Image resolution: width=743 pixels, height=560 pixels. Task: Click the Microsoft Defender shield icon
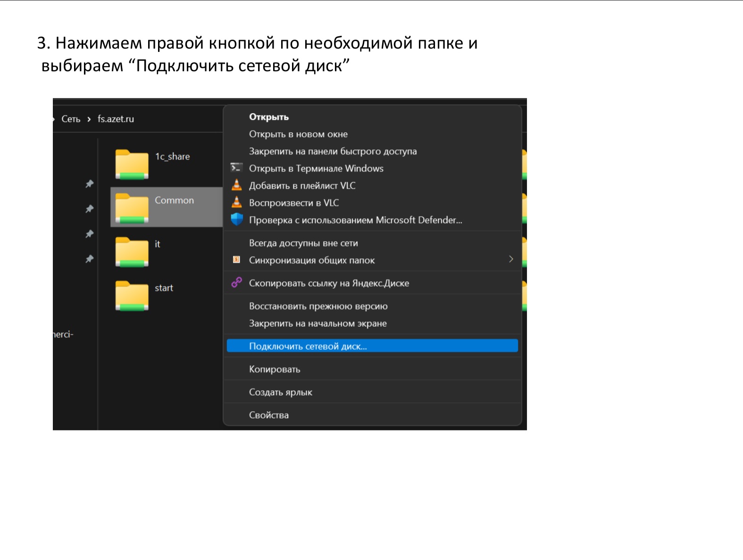(237, 220)
